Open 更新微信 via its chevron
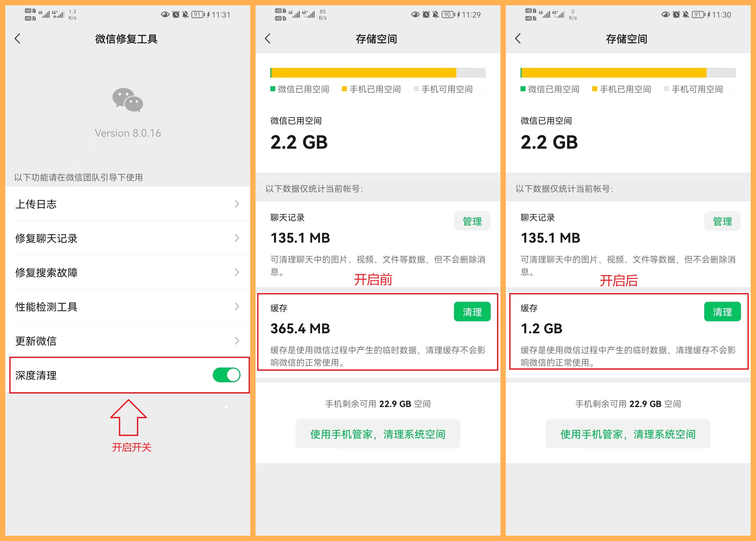756x541 pixels. (x=237, y=341)
